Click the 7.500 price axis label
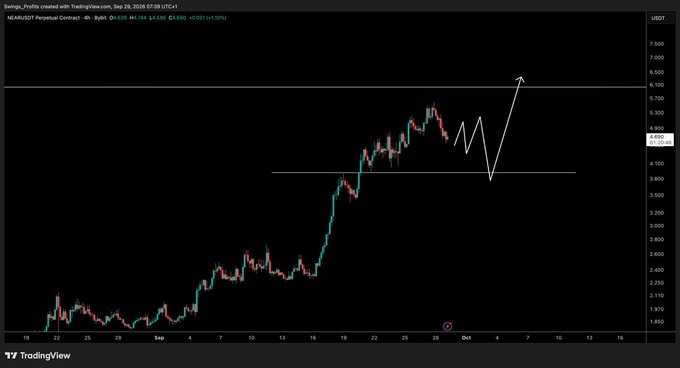Screen dimensions: 680x368 (x=657, y=44)
